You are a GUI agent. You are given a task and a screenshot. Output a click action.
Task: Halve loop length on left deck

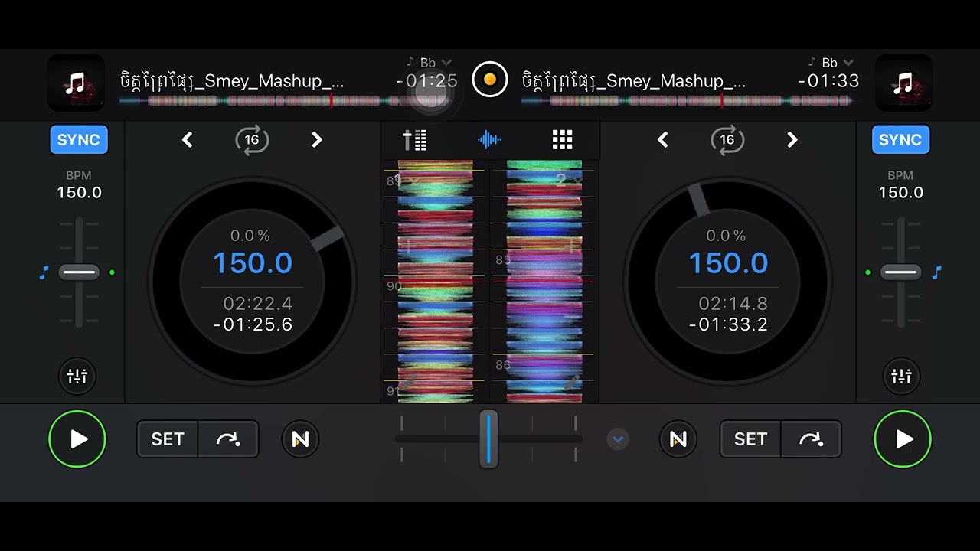pyautogui.click(x=188, y=140)
